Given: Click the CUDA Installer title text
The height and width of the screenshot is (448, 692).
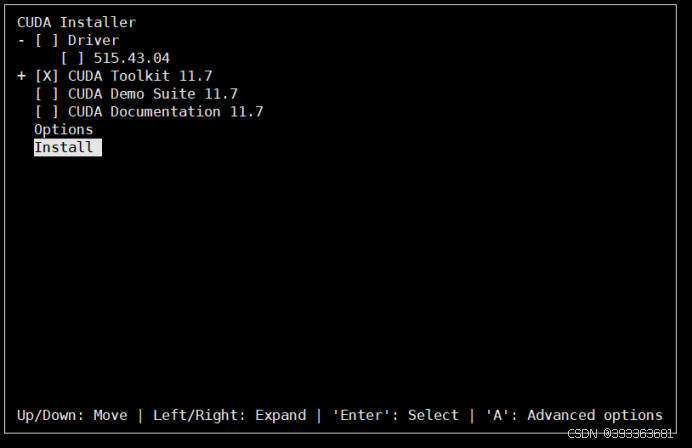Looking at the screenshot, I should (x=76, y=23).
